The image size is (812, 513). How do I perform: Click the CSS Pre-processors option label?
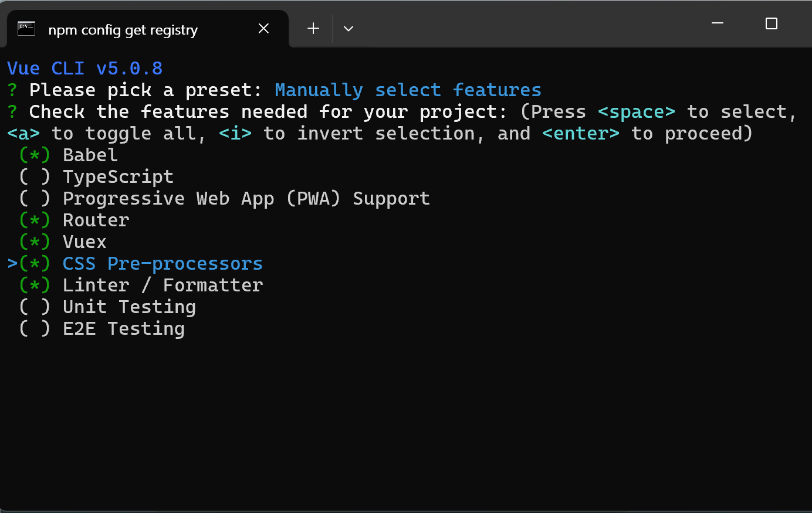[163, 264]
